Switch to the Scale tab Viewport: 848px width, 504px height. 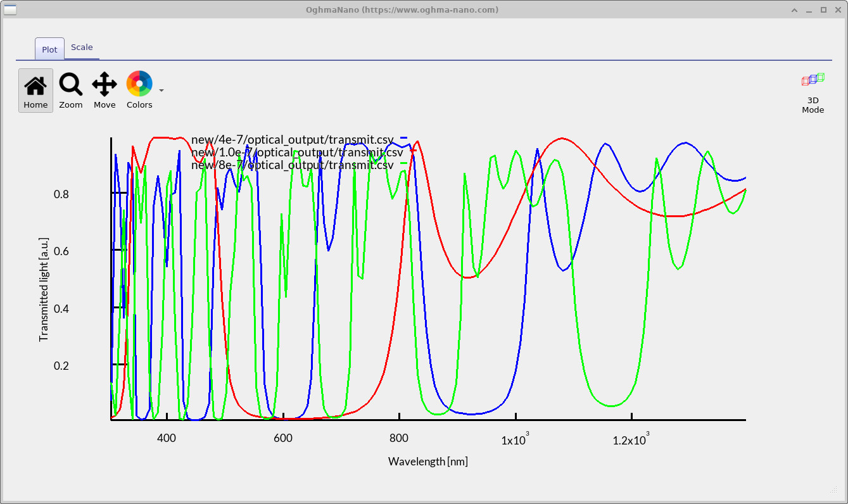click(x=82, y=47)
